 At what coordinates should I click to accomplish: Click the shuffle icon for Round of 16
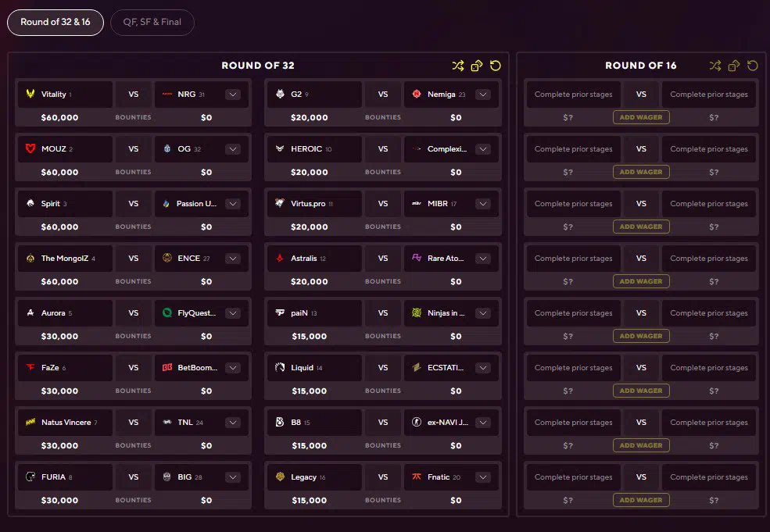pyautogui.click(x=715, y=66)
